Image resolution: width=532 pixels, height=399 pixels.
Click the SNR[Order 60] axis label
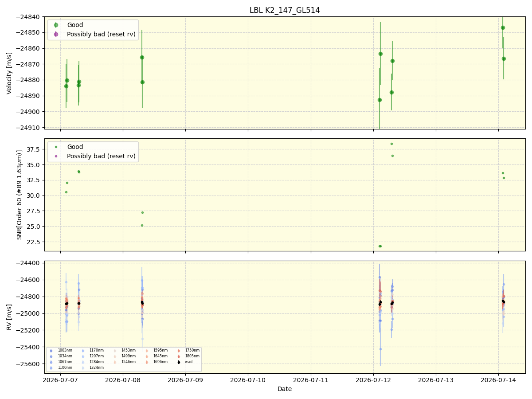pos(19,195)
